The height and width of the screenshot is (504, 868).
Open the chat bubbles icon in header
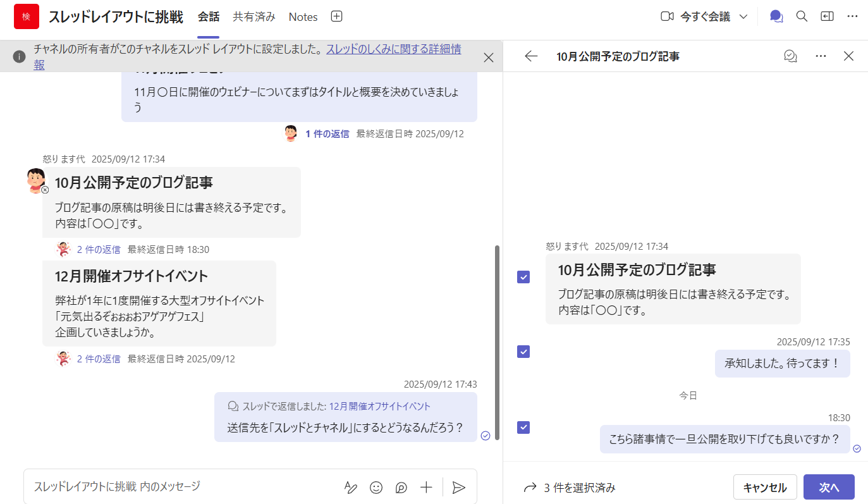point(776,16)
